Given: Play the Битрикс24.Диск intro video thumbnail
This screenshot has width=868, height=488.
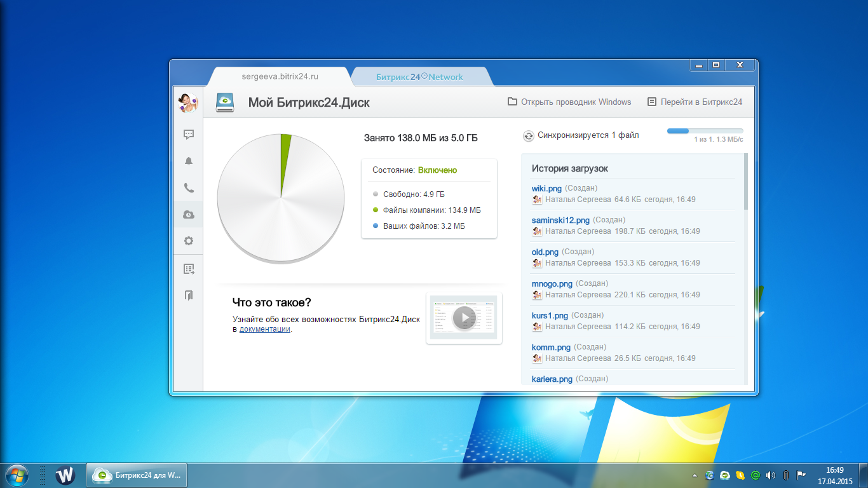Looking at the screenshot, I should [x=464, y=318].
